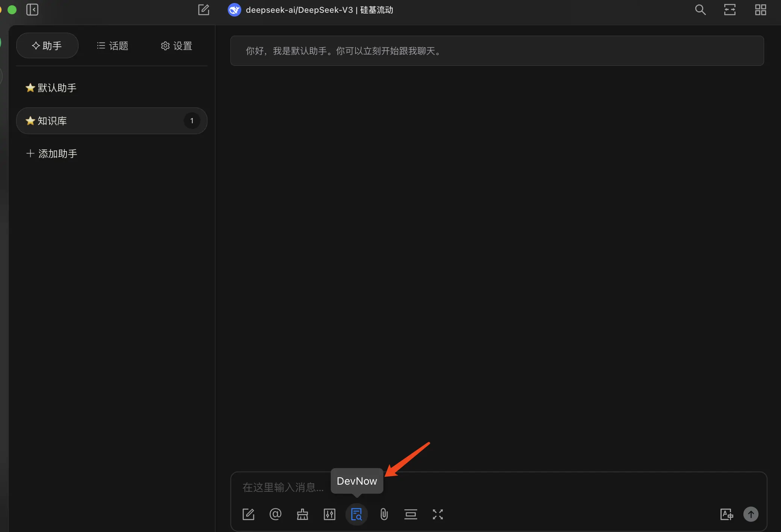
Task: Start a new topic from the input toolbar
Action: tap(248, 514)
